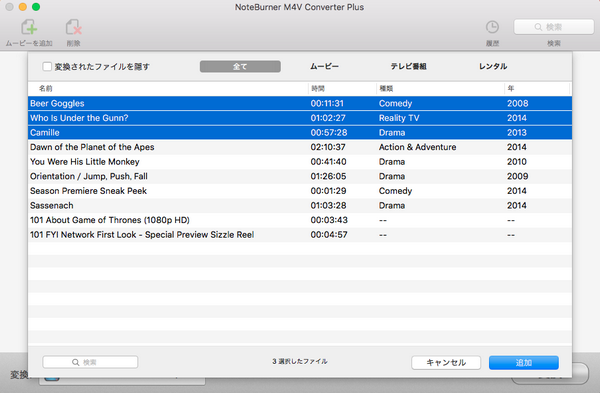Click the Delete toolbar icon

pyautogui.click(x=73, y=28)
